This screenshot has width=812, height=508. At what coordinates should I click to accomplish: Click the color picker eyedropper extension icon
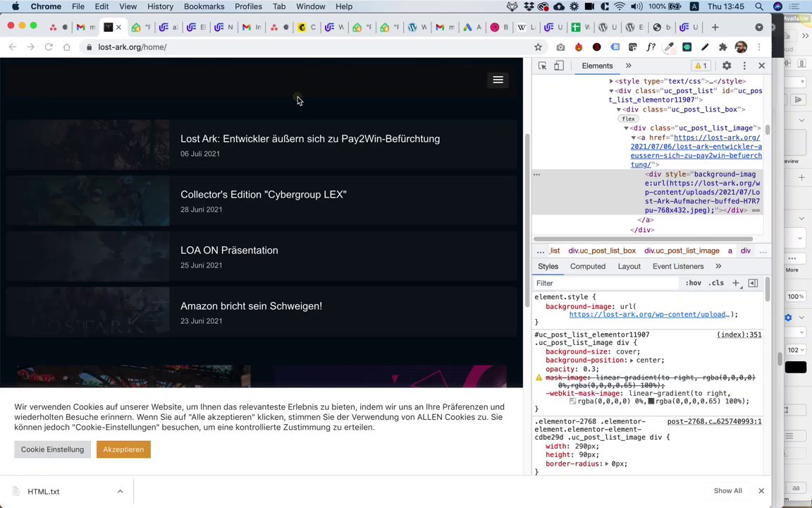669,47
